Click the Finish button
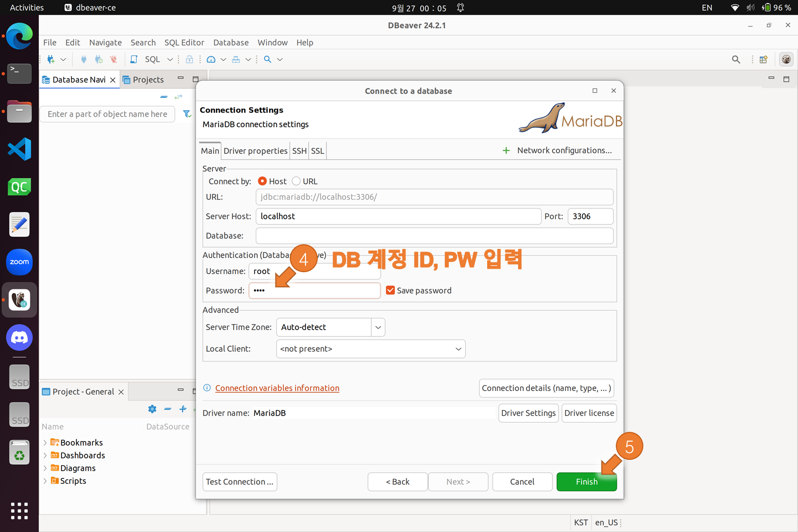This screenshot has width=798, height=532. pos(586,481)
